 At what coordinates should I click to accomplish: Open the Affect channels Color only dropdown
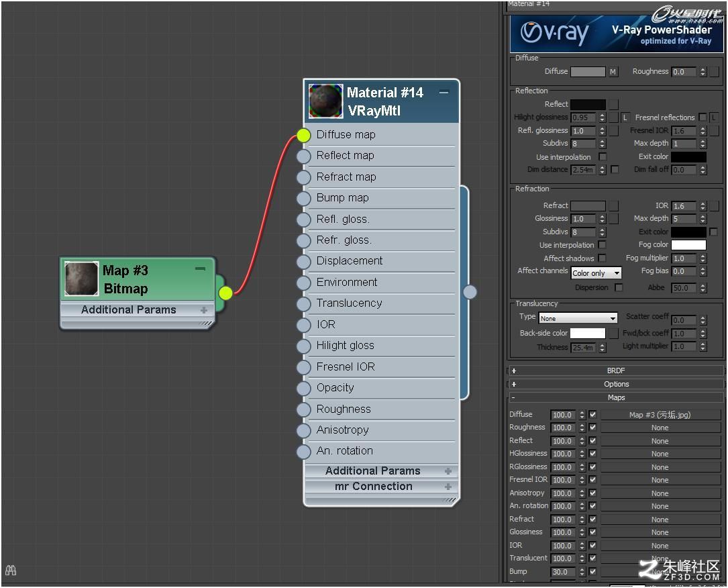pos(596,273)
